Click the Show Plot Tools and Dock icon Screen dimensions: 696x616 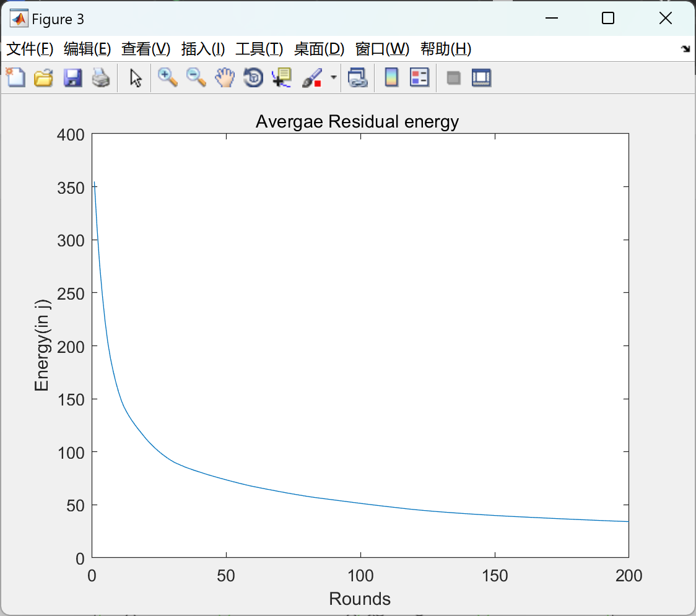[482, 77]
